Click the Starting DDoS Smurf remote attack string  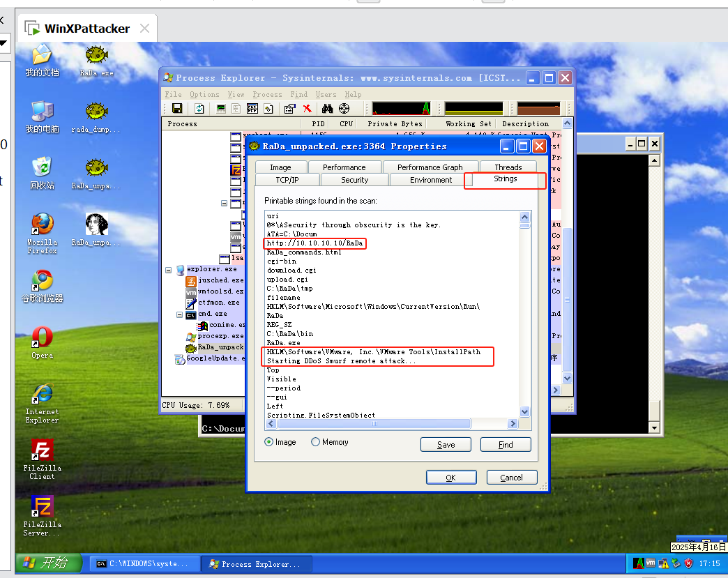(341, 361)
